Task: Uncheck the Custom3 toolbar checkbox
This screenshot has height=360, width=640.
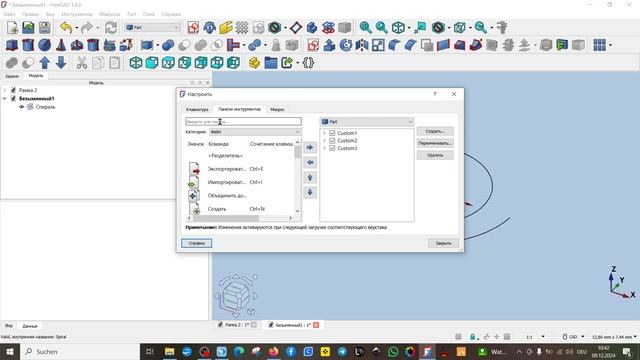Action: point(332,148)
